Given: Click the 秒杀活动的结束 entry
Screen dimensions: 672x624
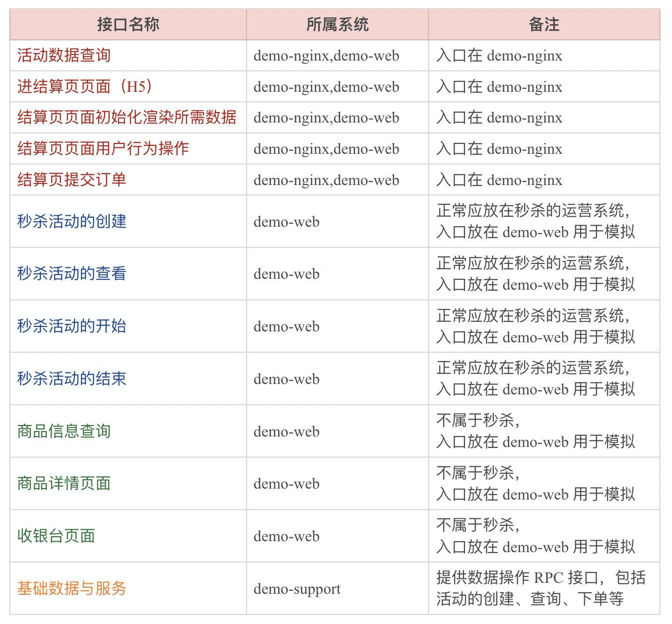Looking at the screenshot, I should pos(71,378).
